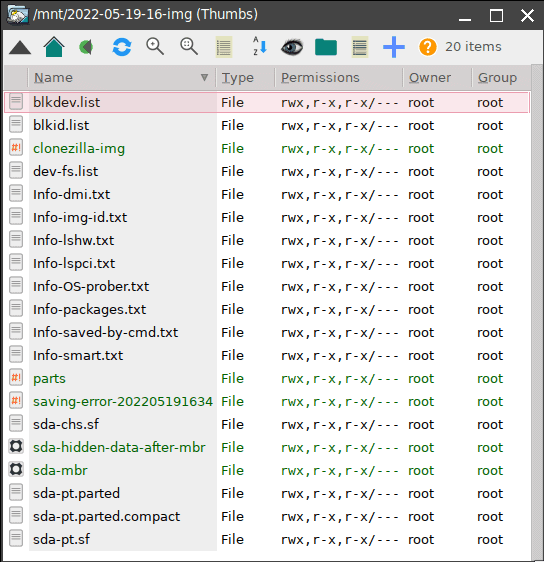
Task: Click the blue plus icon
Action: (x=394, y=47)
